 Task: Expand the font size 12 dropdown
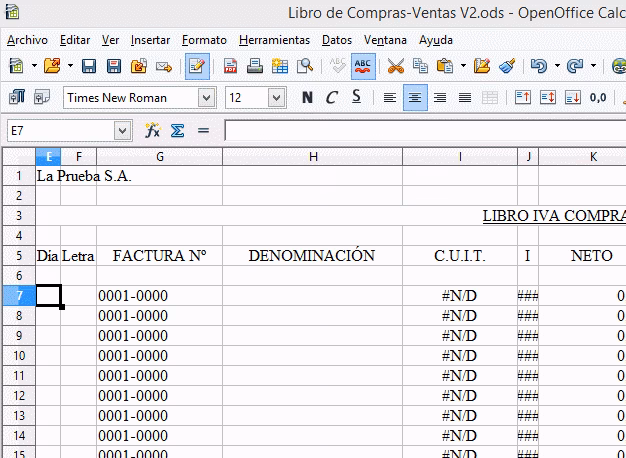tap(276, 98)
